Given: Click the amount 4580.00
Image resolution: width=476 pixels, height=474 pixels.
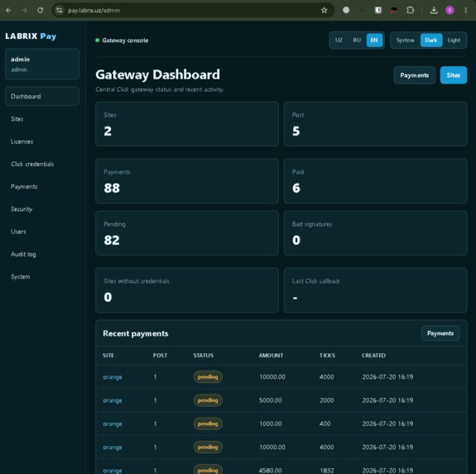Looking at the screenshot, I should 271,471.
